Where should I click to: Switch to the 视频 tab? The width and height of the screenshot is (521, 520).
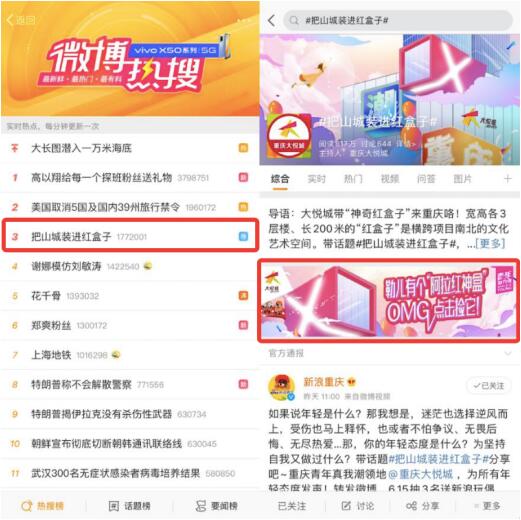coord(390,179)
